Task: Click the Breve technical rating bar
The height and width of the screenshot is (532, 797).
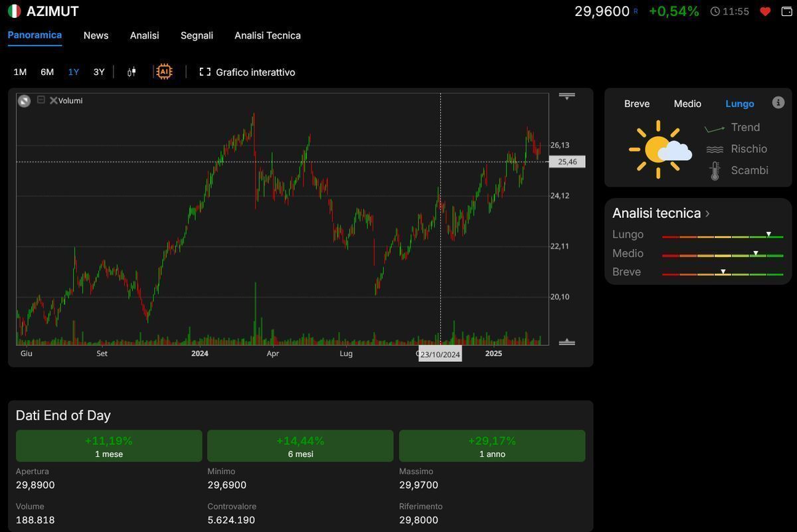Action: point(723,274)
